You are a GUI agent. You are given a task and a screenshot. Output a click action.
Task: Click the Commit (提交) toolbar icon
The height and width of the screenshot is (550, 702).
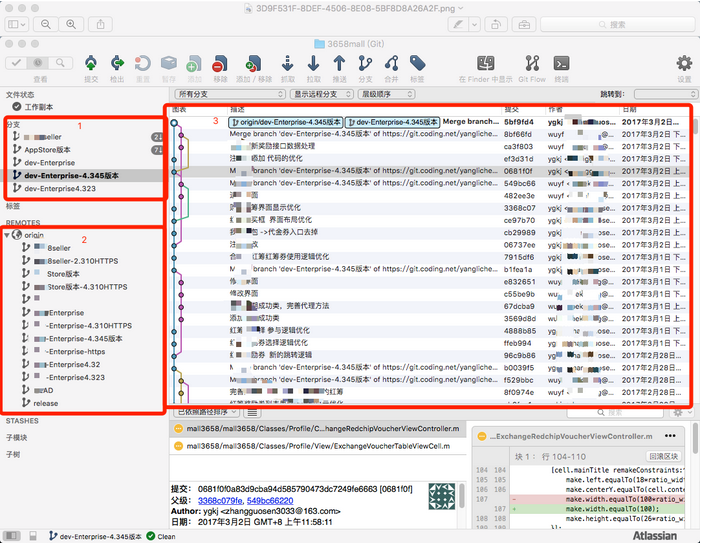91,66
